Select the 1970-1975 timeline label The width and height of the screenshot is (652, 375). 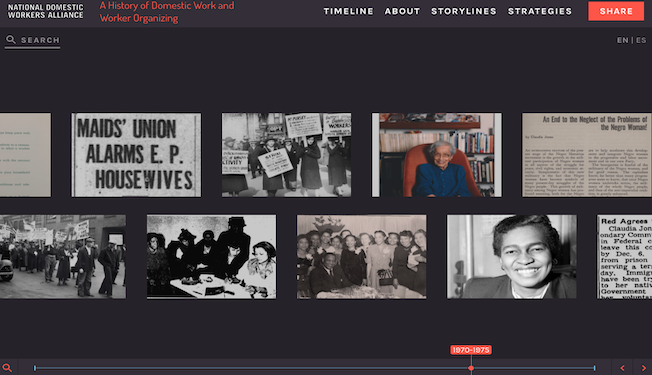coord(471,350)
